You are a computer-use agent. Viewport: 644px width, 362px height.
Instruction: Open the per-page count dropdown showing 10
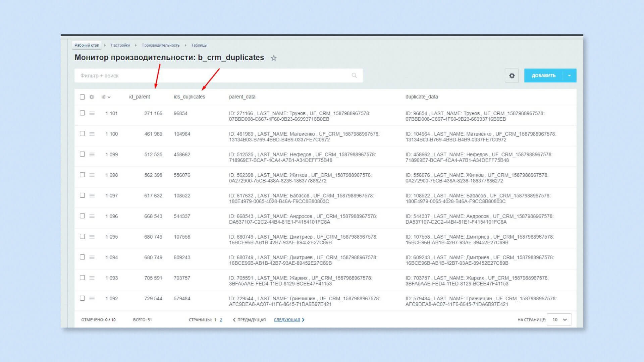(559, 319)
